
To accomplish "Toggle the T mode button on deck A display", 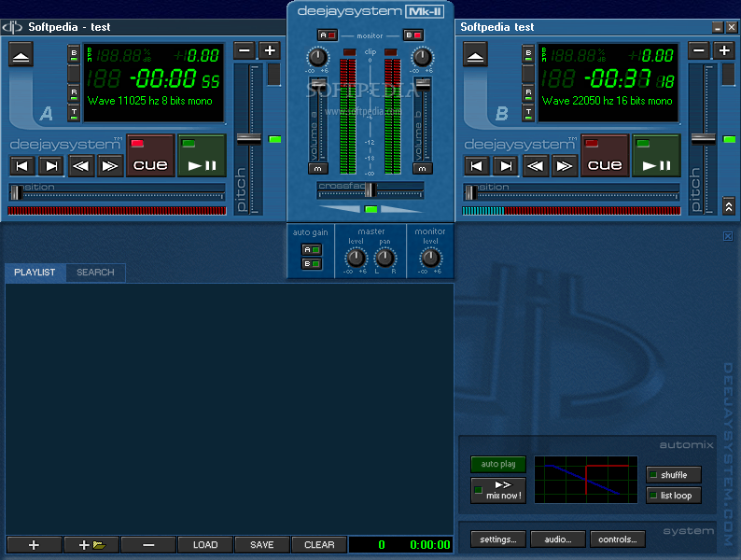I will (74, 113).
